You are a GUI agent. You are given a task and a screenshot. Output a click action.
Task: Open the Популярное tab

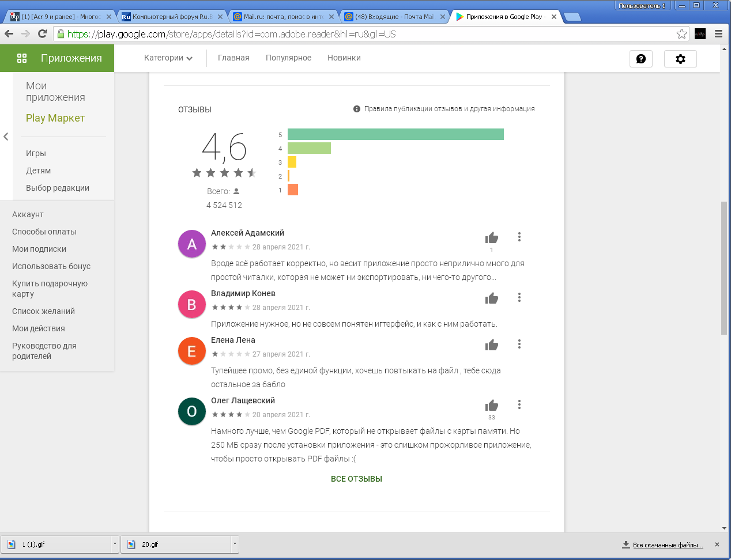[x=288, y=58]
